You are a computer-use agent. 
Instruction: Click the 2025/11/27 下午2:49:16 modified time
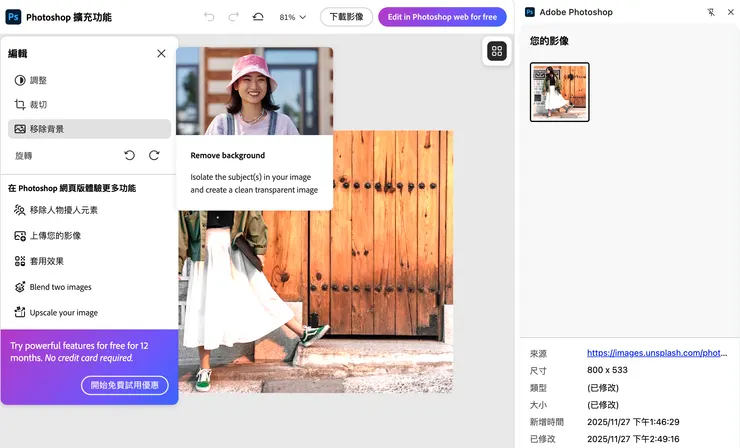click(x=633, y=439)
